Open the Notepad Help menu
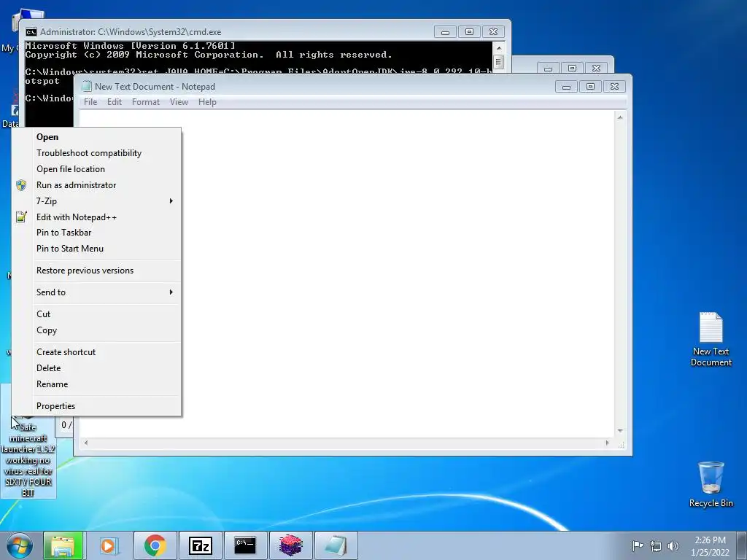The height and width of the screenshot is (560, 747). coord(207,102)
